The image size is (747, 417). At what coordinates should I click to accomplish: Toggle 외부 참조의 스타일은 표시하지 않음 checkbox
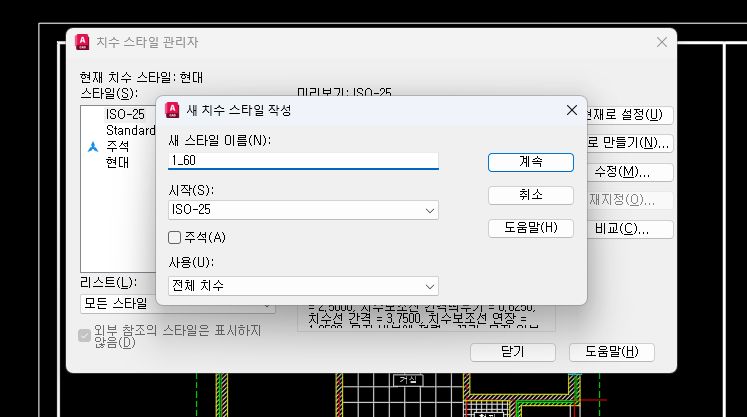[84, 336]
